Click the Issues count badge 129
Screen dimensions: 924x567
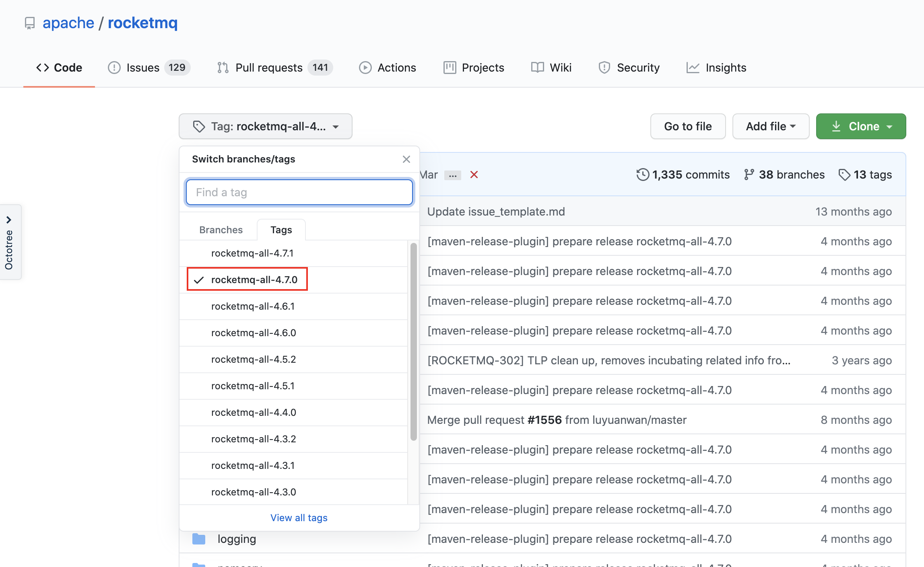(x=177, y=68)
